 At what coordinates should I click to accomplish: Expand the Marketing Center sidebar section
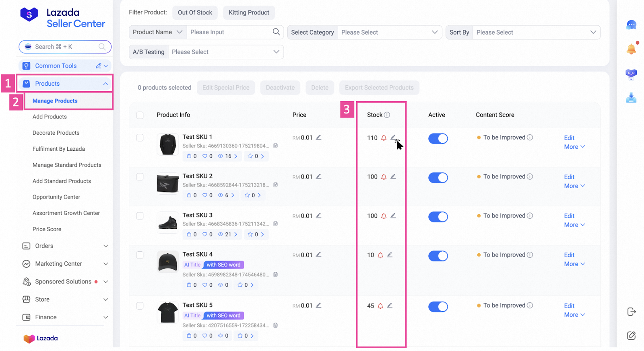tap(65, 264)
